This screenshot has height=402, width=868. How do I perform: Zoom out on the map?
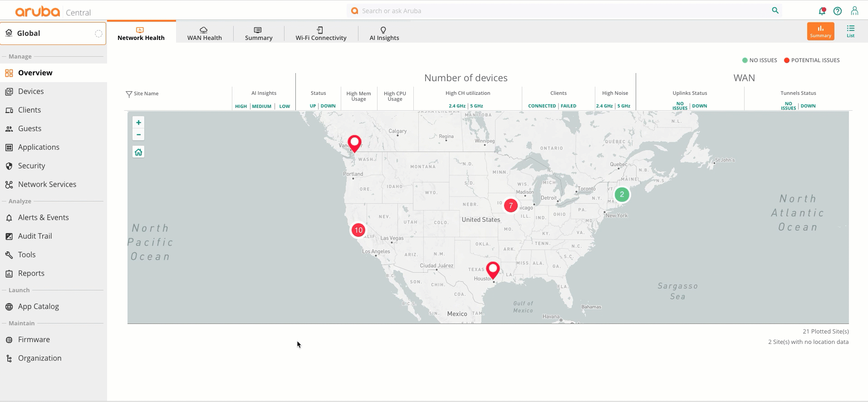pyautogui.click(x=138, y=135)
